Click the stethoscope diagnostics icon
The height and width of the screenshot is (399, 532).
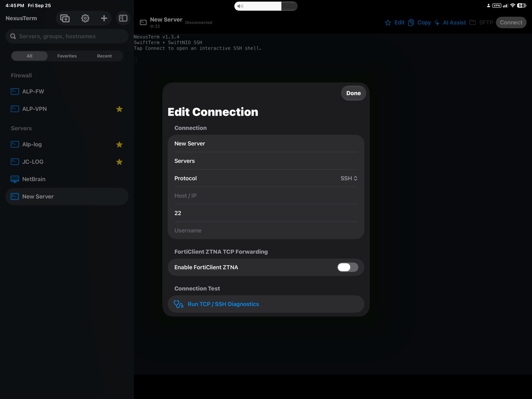click(x=179, y=304)
